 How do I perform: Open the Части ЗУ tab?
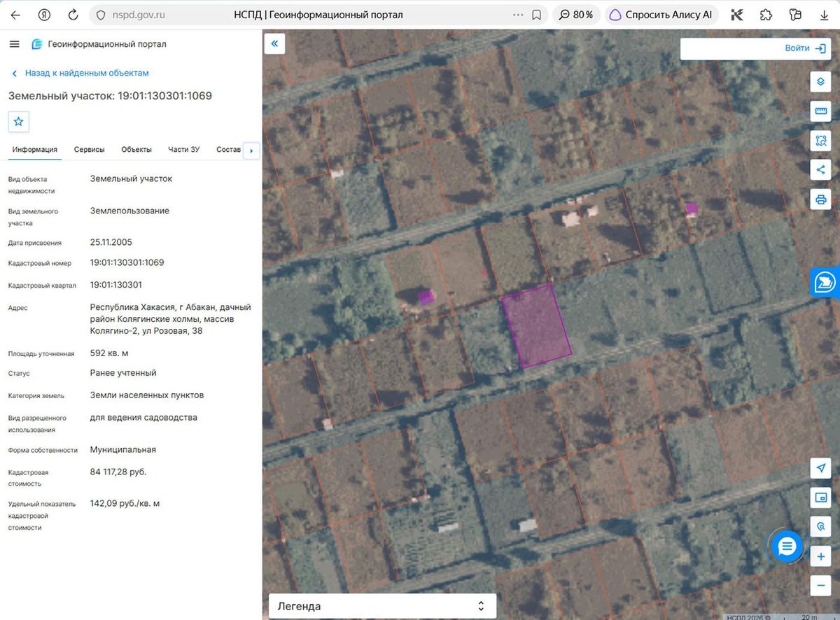(184, 150)
